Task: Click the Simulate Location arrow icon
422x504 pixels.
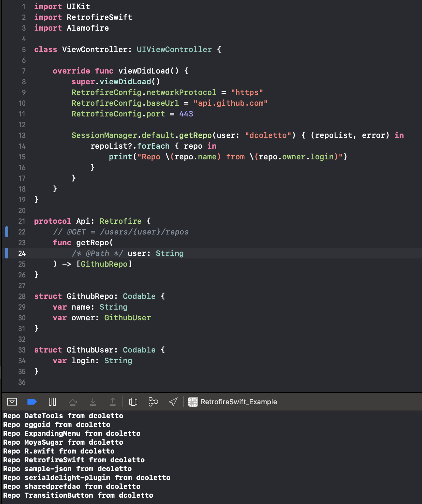Action: (x=173, y=402)
